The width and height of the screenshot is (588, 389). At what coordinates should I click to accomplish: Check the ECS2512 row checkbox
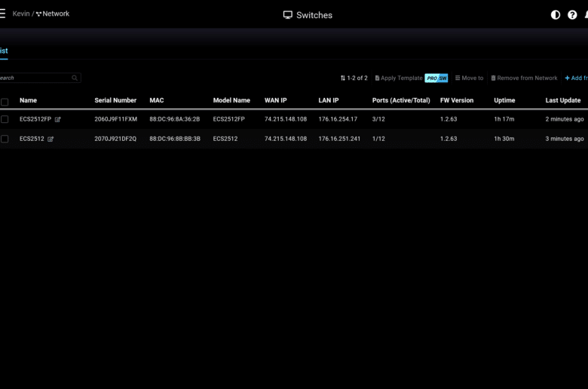click(x=5, y=139)
